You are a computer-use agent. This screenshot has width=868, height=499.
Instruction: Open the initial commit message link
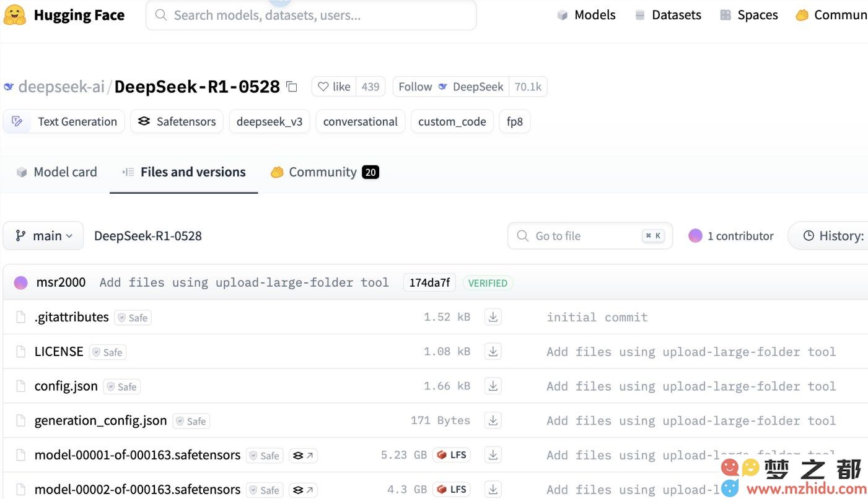(x=597, y=317)
